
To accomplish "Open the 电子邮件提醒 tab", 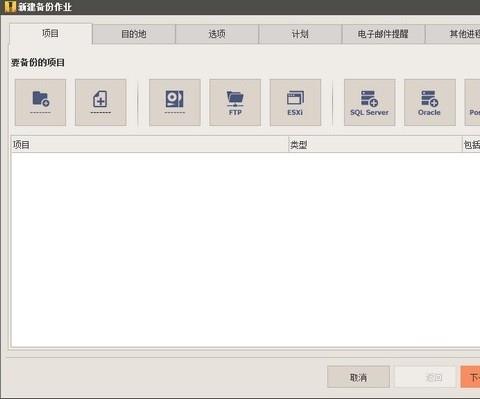I will [x=383, y=34].
